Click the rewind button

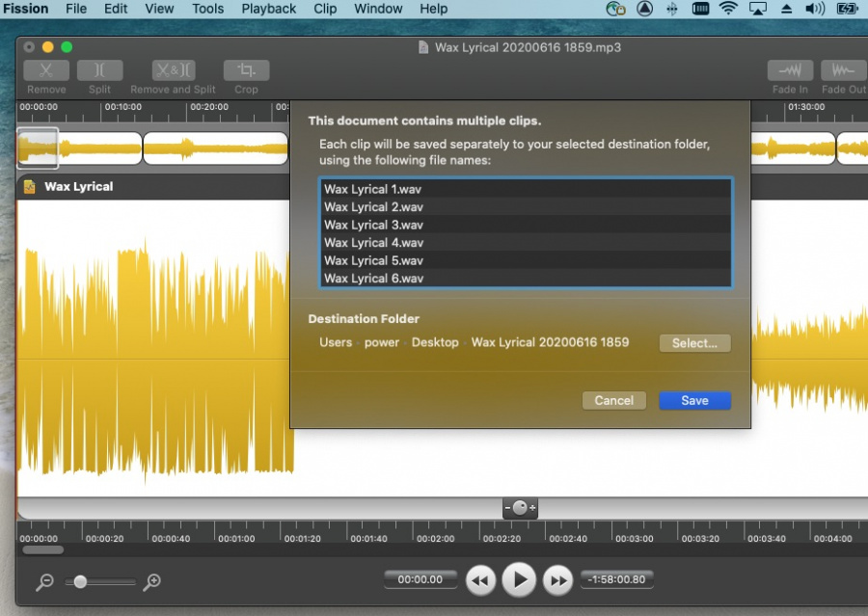pyautogui.click(x=481, y=580)
